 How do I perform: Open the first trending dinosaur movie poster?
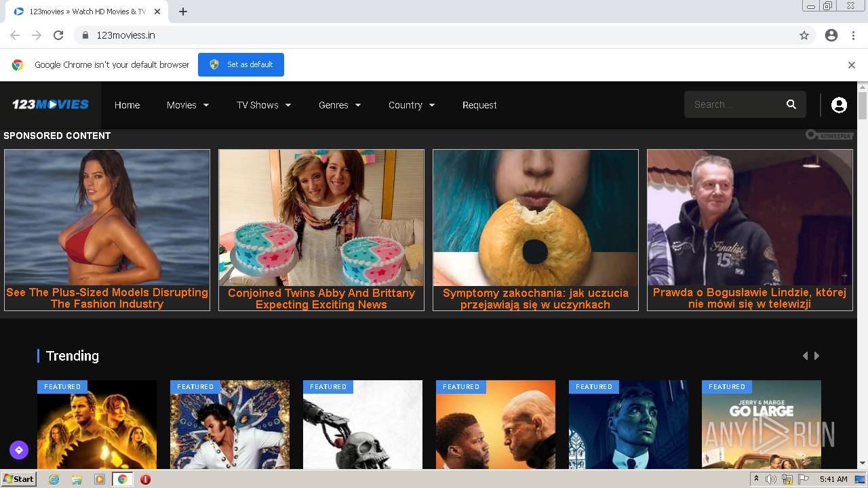pyautogui.click(x=97, y=424)
